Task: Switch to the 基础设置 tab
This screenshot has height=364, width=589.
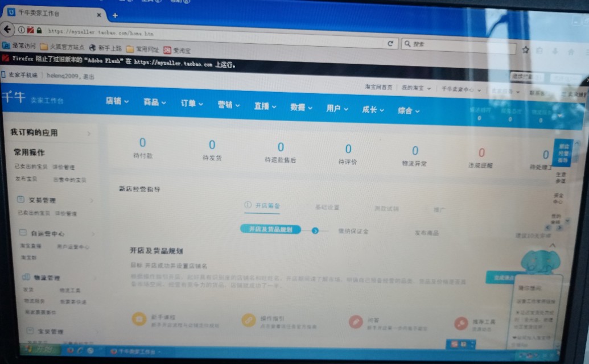Action: pos(328,208)
